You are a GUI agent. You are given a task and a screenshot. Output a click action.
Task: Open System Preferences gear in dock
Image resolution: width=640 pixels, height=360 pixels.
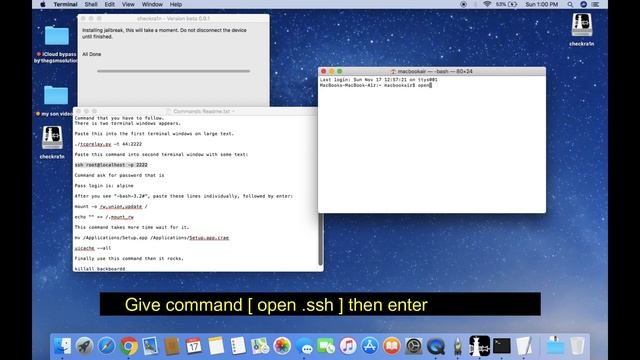tap(413, 346)
